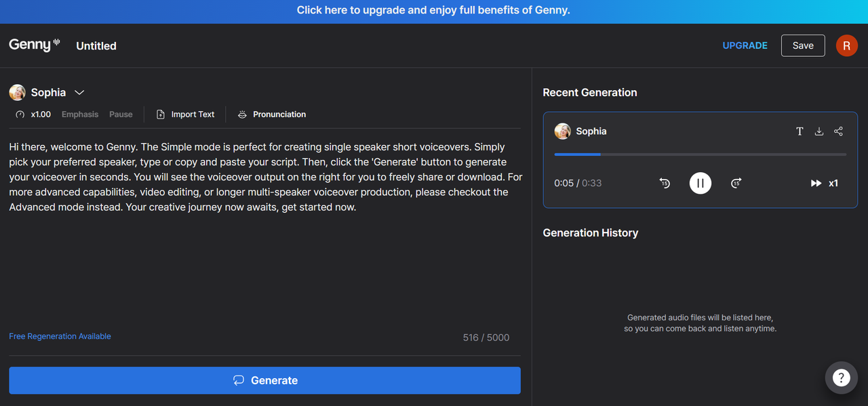Click Sophia's avatar in the Recent Generation card
Viewport: 868px width, 406px height.
point(562,131)
